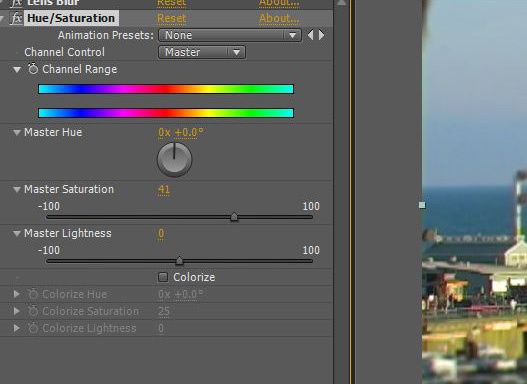
Task: Click the Colorize Lightness stopwatch icon
Action: [33, 328]
